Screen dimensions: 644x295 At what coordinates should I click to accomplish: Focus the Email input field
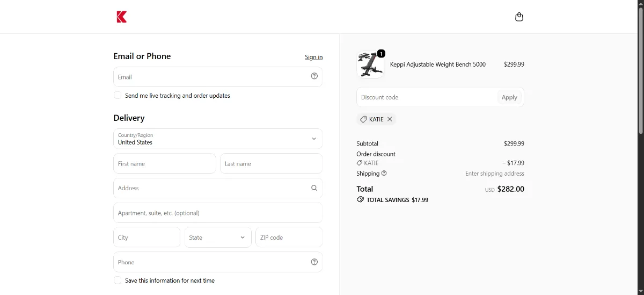pyautogui.click(x=218, y=77)
